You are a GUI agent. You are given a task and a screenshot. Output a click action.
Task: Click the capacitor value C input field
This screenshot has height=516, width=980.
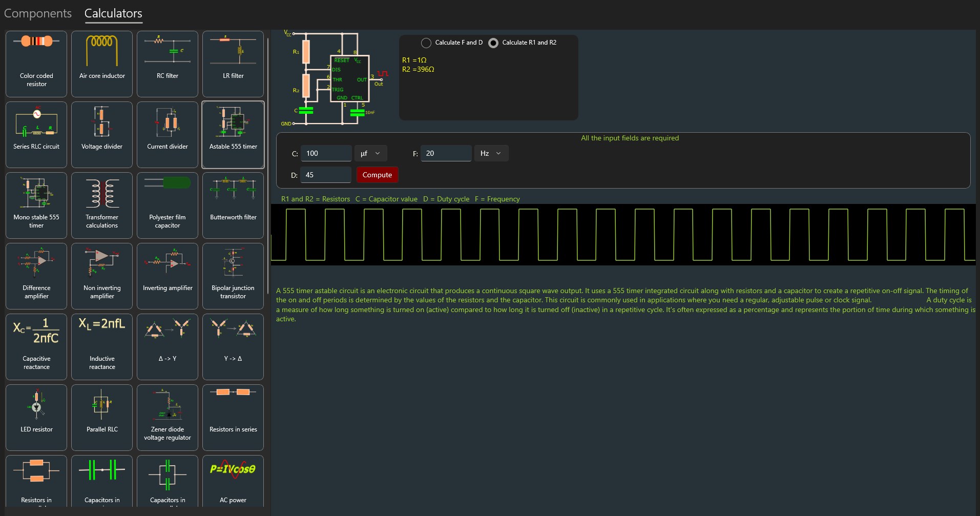point(326,153)
